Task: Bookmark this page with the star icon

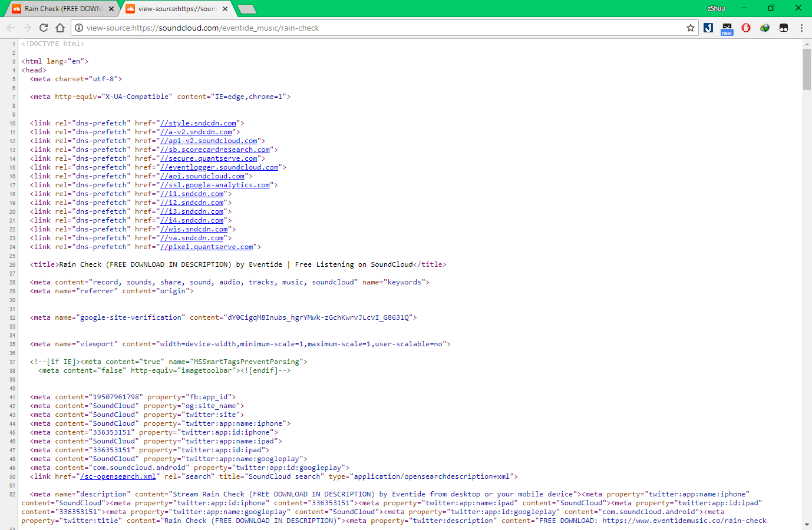Action: tap(691, 28)
